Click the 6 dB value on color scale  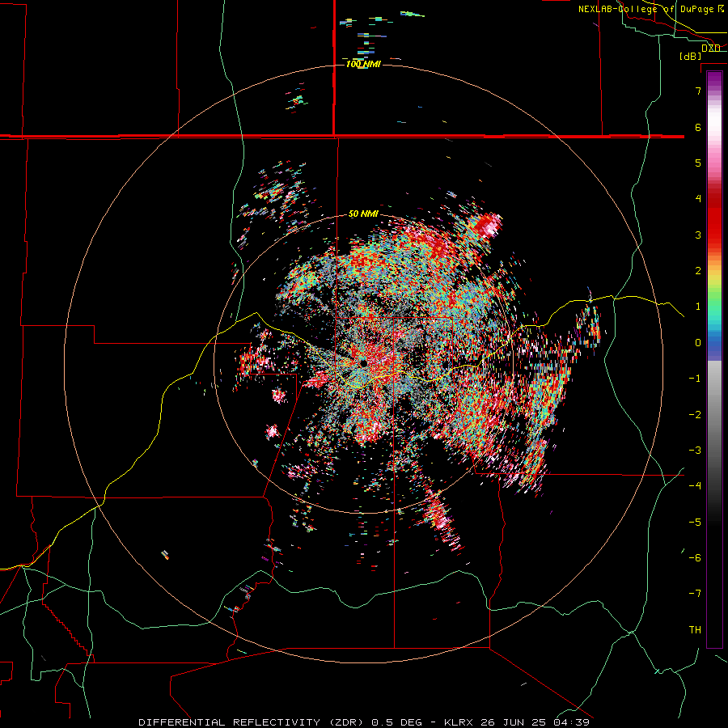698,127
